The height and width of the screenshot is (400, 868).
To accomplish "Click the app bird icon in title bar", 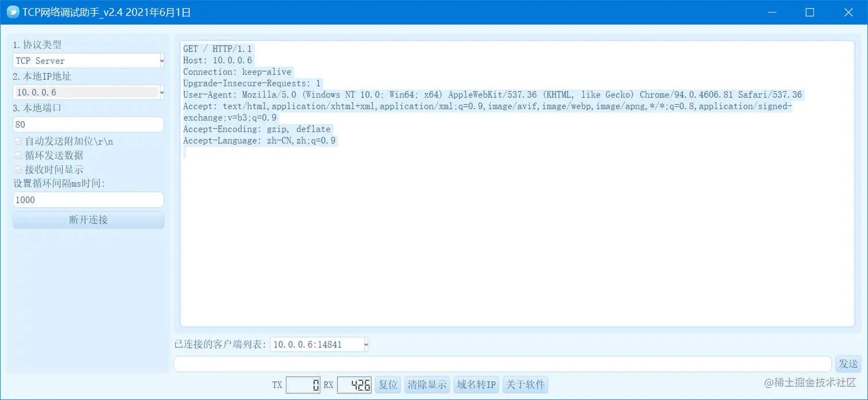I will [13, 12].
